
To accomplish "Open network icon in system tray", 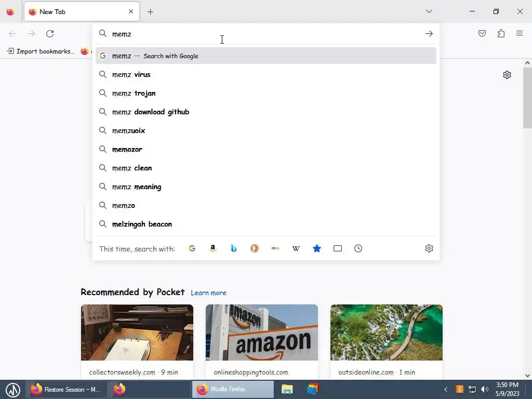I will [x=472, y=389].
